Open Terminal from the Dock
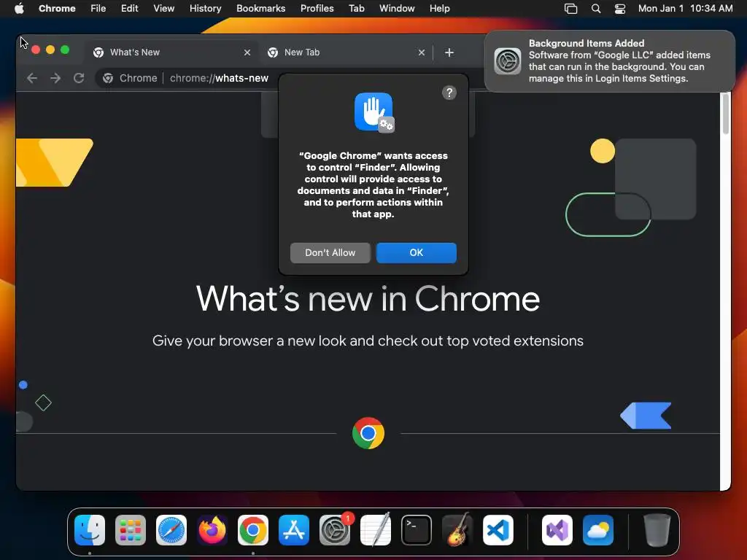The image size is (747, 560). 417,530
